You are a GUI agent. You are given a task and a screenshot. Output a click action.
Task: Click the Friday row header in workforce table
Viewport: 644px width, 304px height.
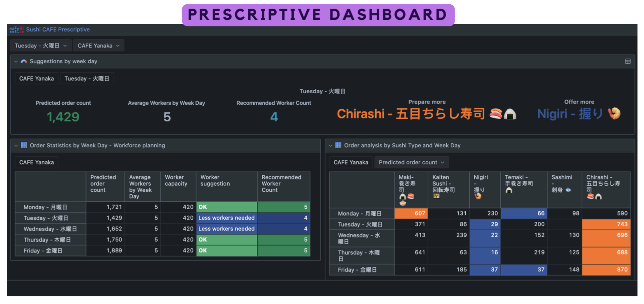click(x=50, y=251)
